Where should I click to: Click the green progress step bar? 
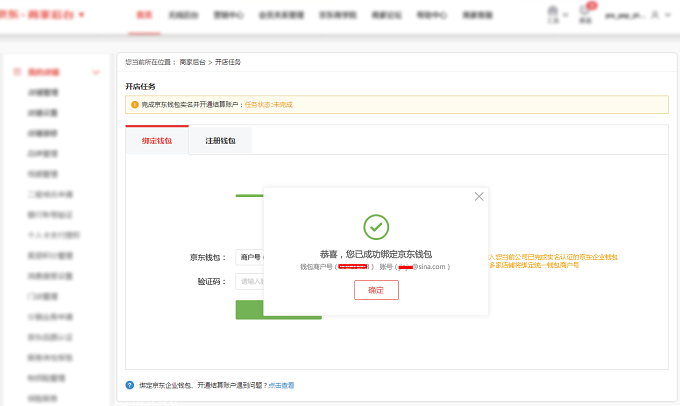(249, 196)
